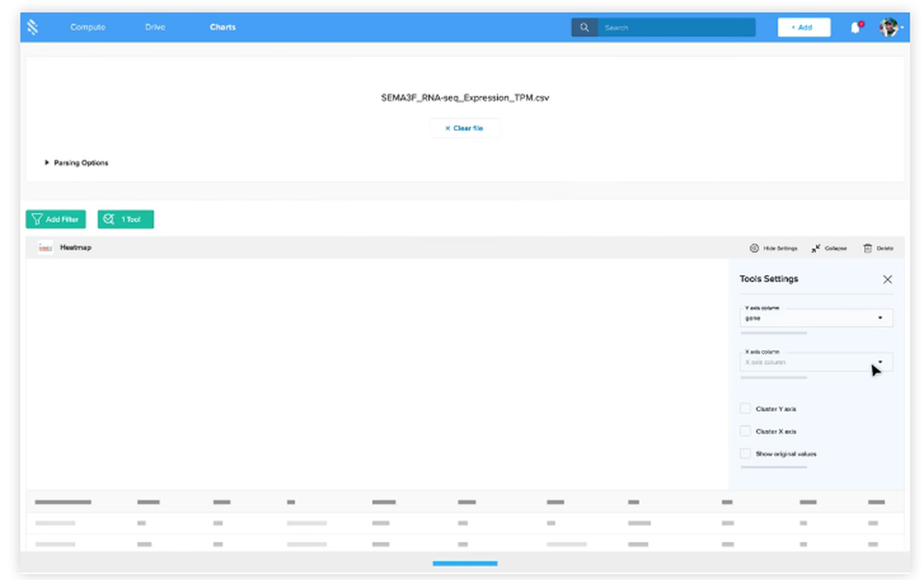This screenshot has width=924, height=580.
Task: Open the Drive section
Action: tap(154, 27)
